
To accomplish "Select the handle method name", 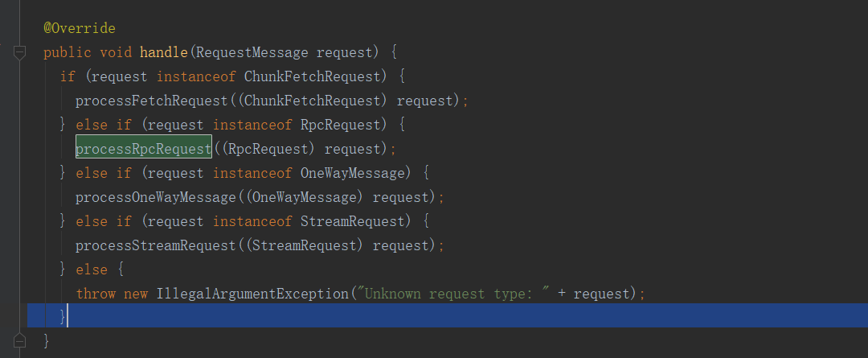I will [164, 52].
